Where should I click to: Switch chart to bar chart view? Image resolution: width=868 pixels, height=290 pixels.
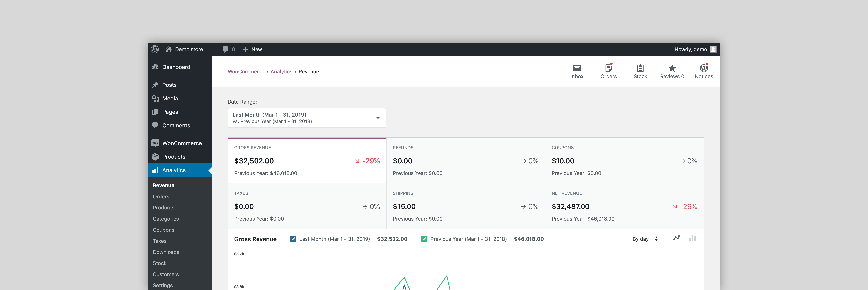coord(692,238)
